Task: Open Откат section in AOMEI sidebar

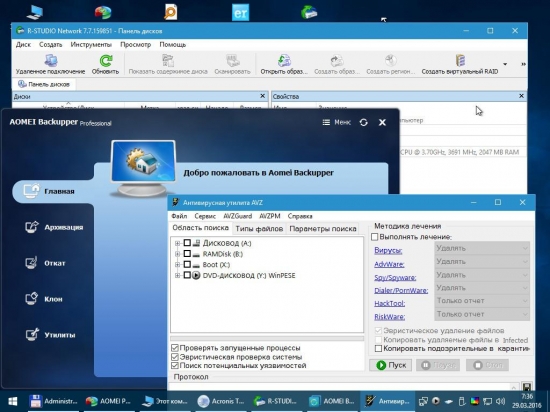Action: [45, 263]
